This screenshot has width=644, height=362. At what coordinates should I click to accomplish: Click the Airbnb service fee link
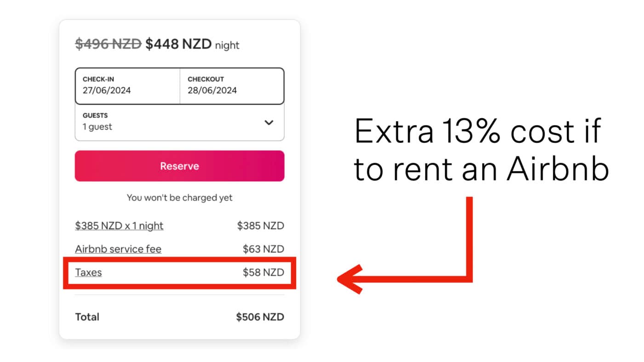pyautogui.click(x=118, y=249)
